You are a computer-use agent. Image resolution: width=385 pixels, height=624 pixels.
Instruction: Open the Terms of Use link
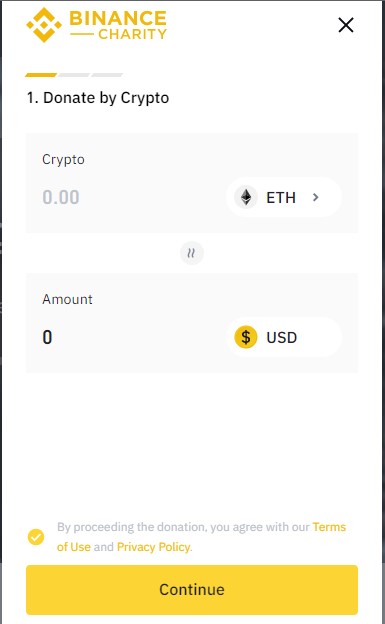(201, 536)
